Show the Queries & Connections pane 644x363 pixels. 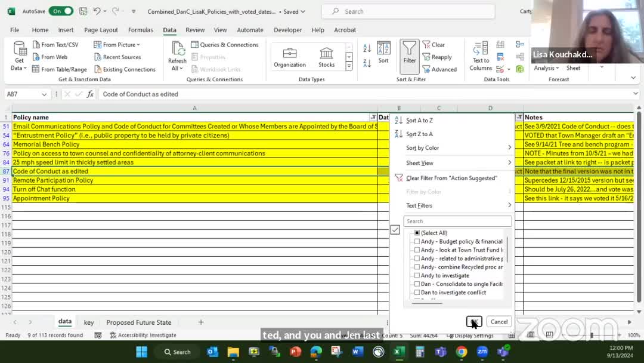(x=225, y=44)
